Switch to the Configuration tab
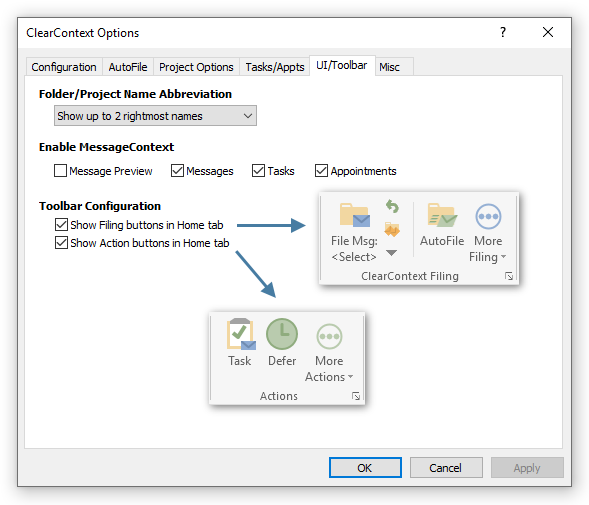589x505 pixels. click(64, 67)
